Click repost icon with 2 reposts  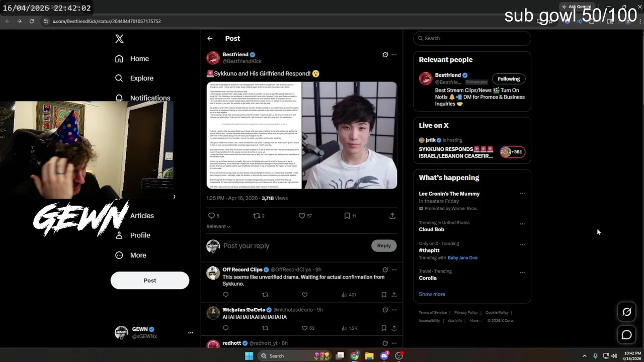(x=259, y=216)
